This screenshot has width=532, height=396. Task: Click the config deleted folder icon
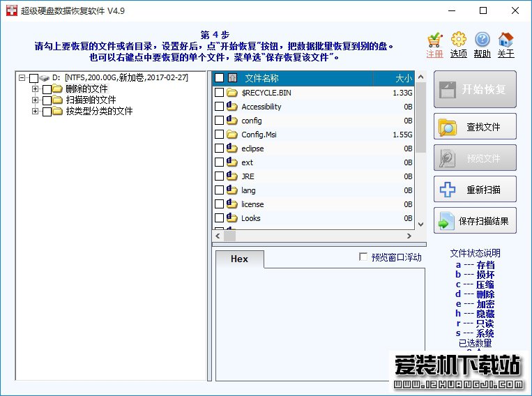[232, 120]
